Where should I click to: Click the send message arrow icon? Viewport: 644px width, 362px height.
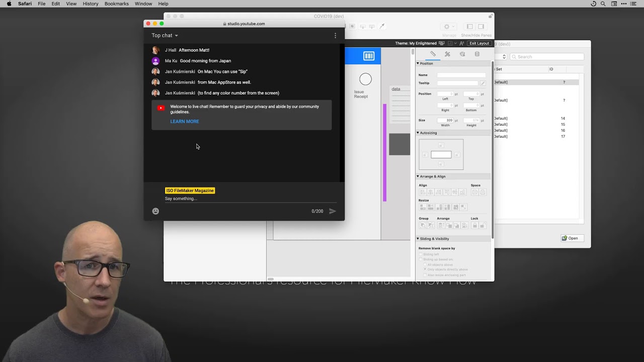pos(333,211)
